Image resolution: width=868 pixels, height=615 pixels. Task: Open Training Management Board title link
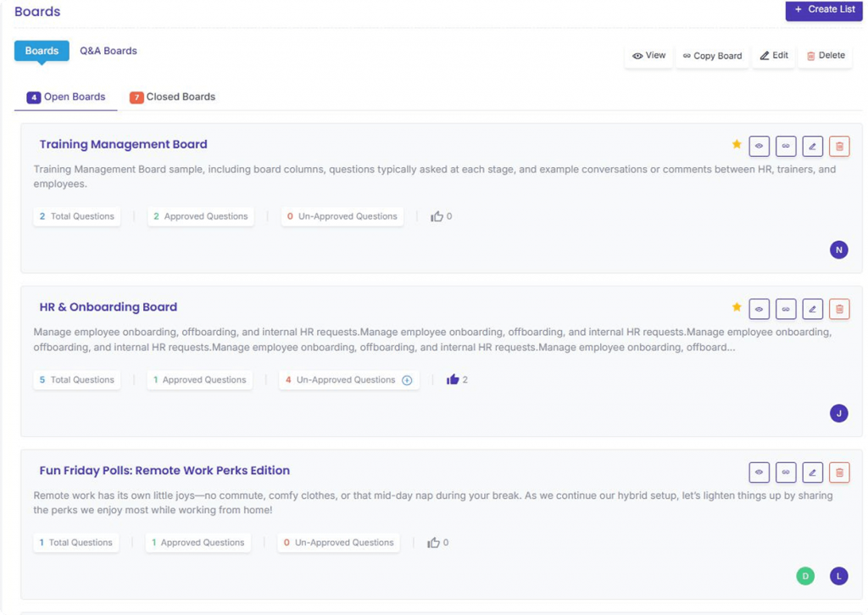tap(123, 144)
